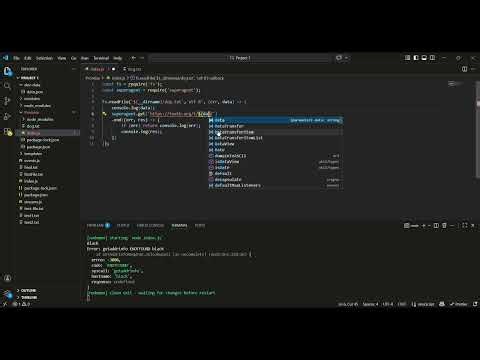The image size is (480, 360).
Task: Click the Split Editor icon
Action: [464, 69]
